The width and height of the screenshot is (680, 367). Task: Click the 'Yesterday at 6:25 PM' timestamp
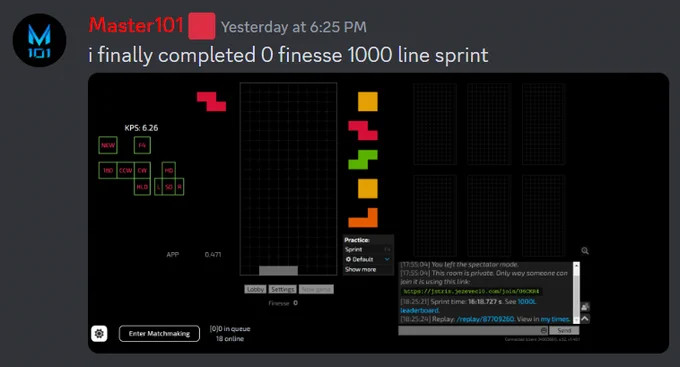pos(294,27)
